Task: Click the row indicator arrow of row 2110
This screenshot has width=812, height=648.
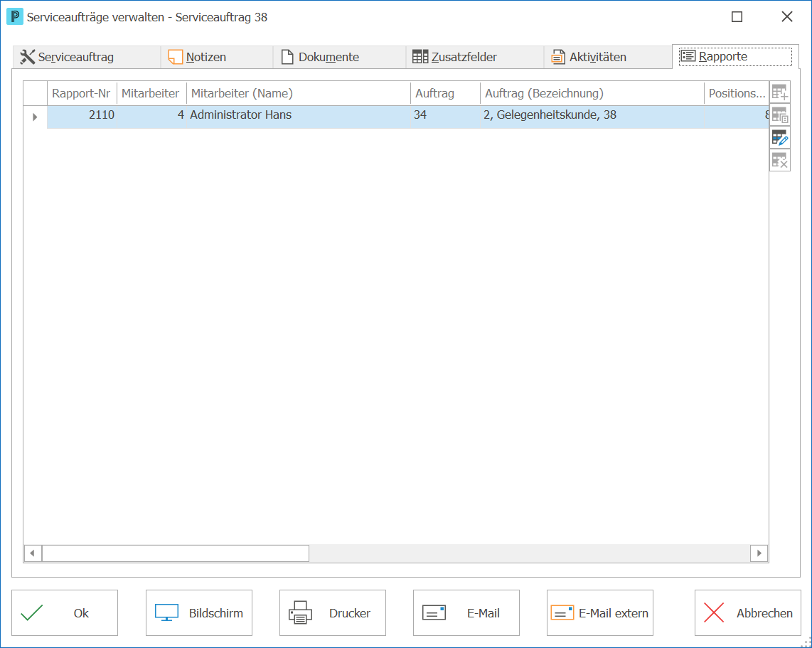Action: click(x=36, y=117)
